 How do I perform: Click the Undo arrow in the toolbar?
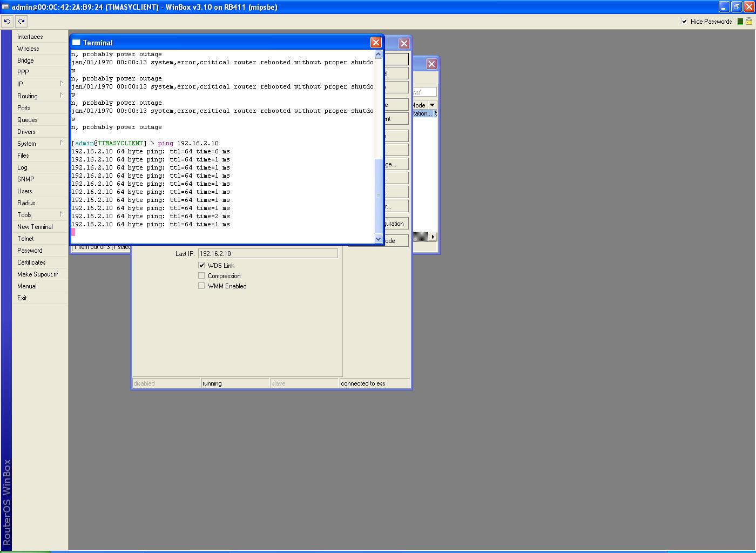7,21
